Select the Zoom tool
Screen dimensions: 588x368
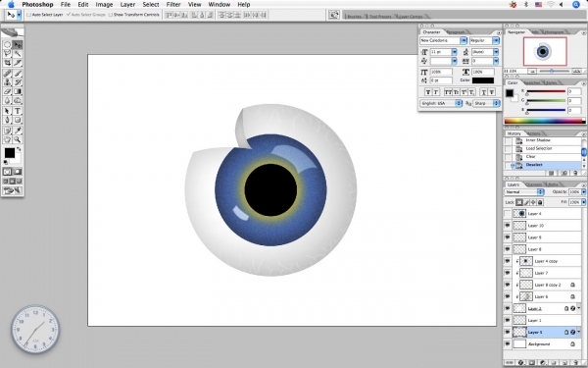(18, 139)
